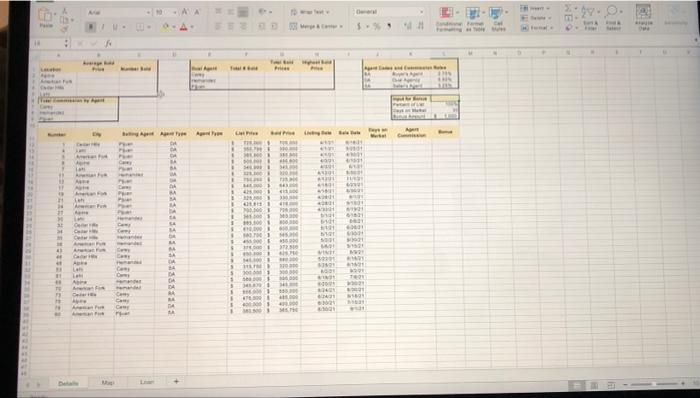700x398 pixels.
Task: Click the AutoSum sigma icon
Action: [x=568, y=8]
